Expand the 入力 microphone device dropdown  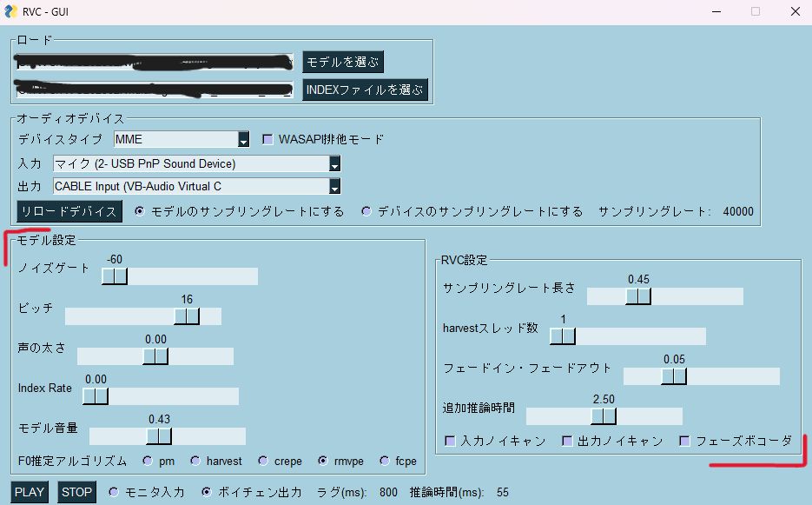334,163
